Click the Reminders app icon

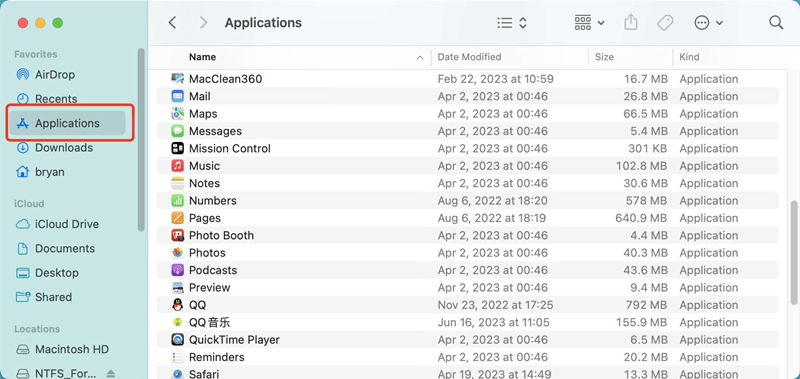(178, 357)
